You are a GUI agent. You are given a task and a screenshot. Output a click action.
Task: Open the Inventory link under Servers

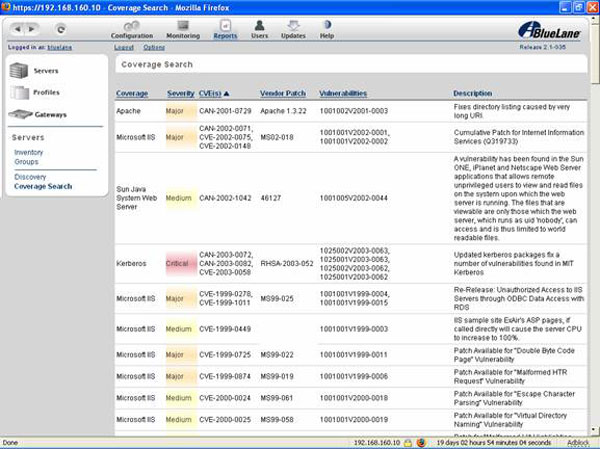click(29, 152)
